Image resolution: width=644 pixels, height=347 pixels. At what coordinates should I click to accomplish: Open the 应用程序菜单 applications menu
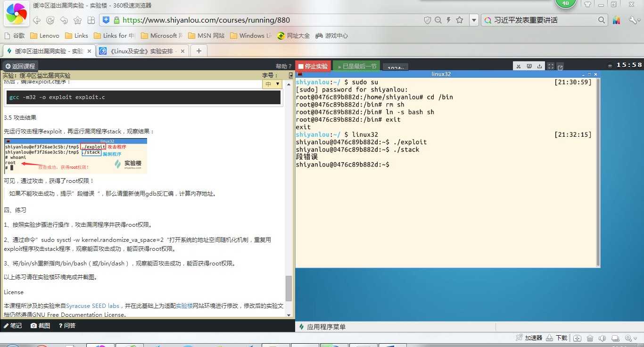coord(322,327)
